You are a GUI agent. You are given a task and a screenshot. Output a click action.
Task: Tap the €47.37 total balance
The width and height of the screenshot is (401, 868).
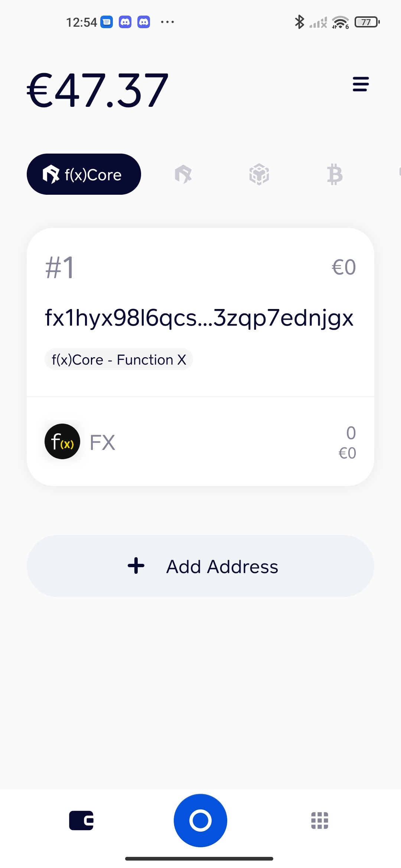click(98, 91)
